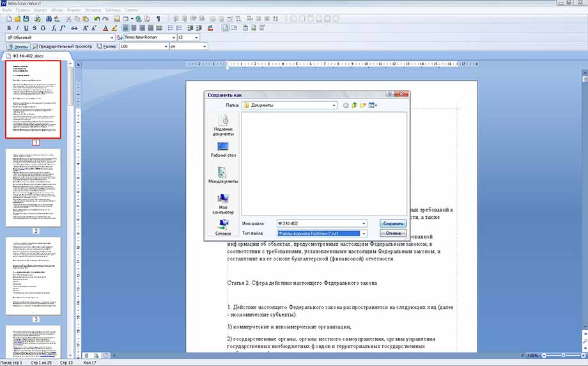Click the Save floppy disk icon

(26, 19)
